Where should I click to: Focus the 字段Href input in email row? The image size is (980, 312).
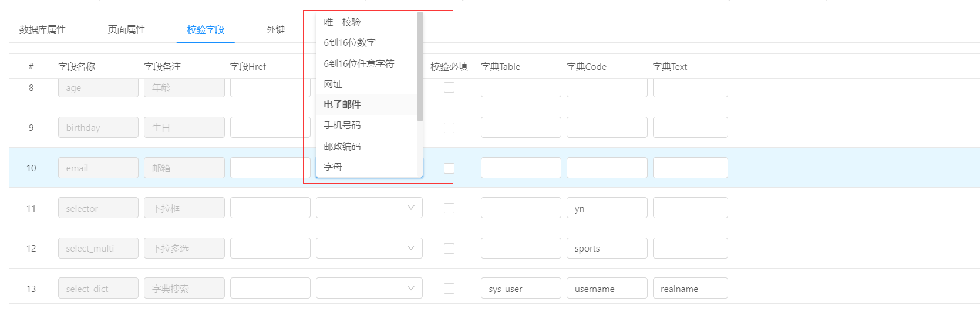270,168
